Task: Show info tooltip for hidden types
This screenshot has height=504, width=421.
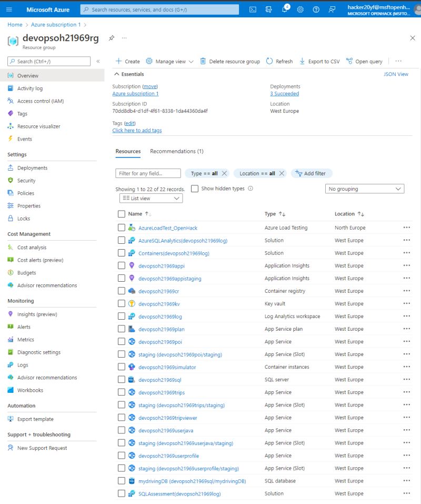Action: point(250,189)
